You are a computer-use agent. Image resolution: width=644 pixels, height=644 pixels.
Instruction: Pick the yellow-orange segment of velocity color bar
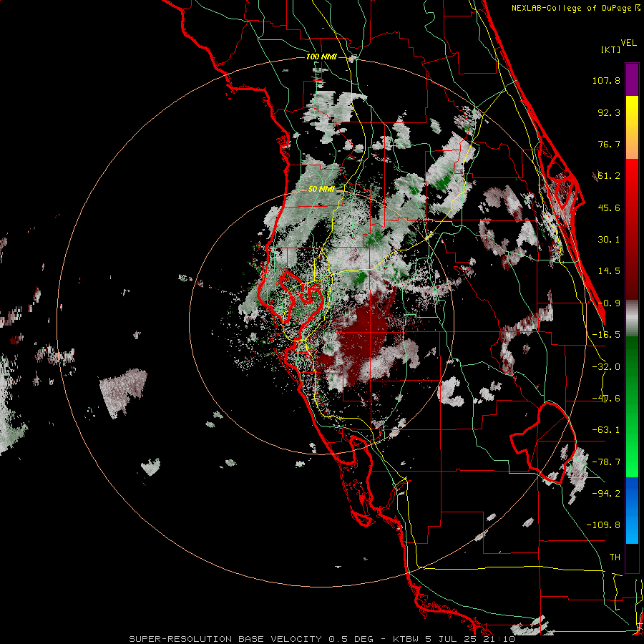point(632,127)
